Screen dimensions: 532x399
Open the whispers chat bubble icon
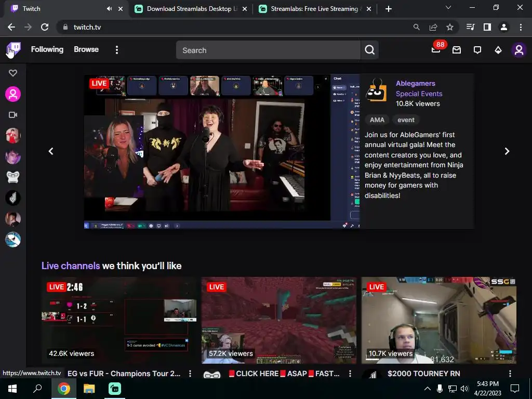(477, 50)
